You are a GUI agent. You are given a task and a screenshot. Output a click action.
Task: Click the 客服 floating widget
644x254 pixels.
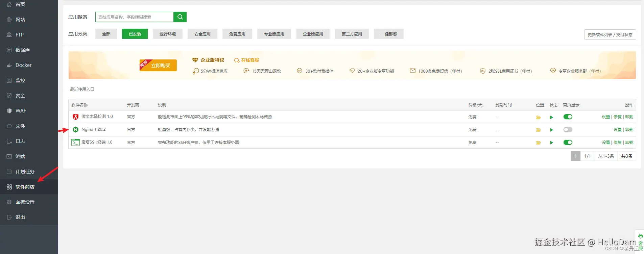(x=640, y=242)
